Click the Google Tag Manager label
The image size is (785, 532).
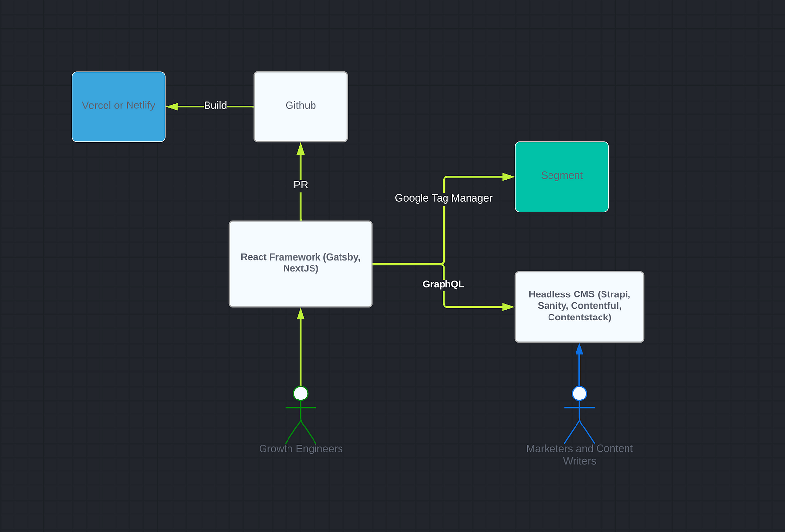coord(443,198)
